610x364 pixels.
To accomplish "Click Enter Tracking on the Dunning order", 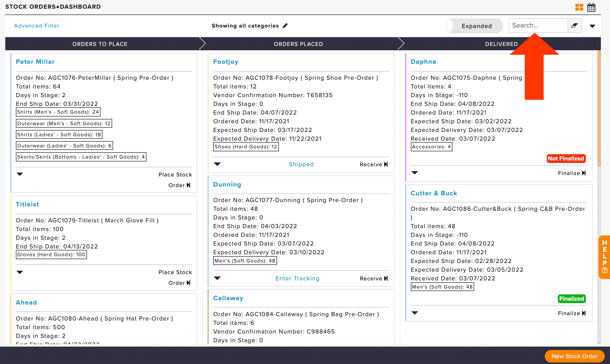I will tap(297, 278).
